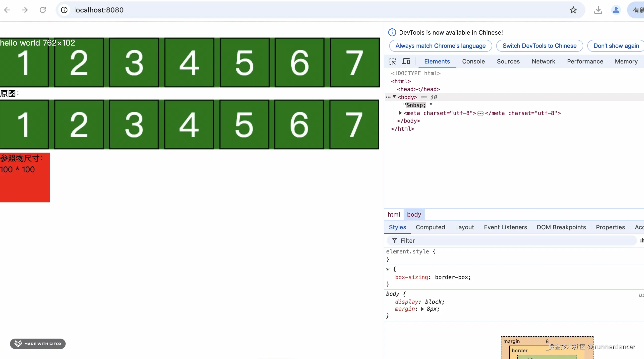Screen dimensions: 644x359
Task: Click Always match Chrome's language
Action: coord(440,46)
